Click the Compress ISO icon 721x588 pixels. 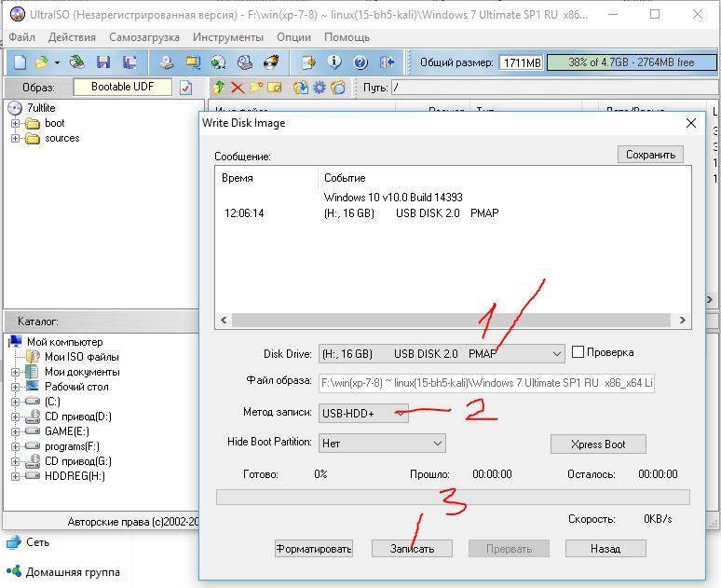pyautogui.click(x=193, y=62)
